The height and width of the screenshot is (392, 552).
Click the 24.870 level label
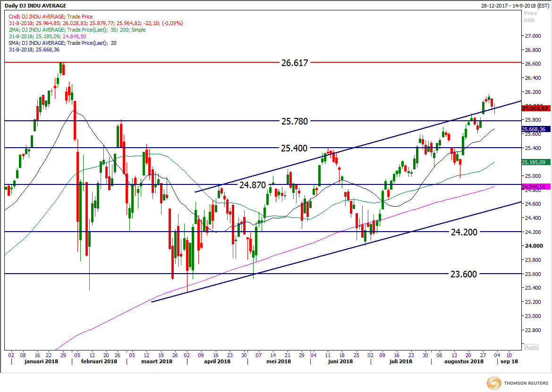point(253,185)
